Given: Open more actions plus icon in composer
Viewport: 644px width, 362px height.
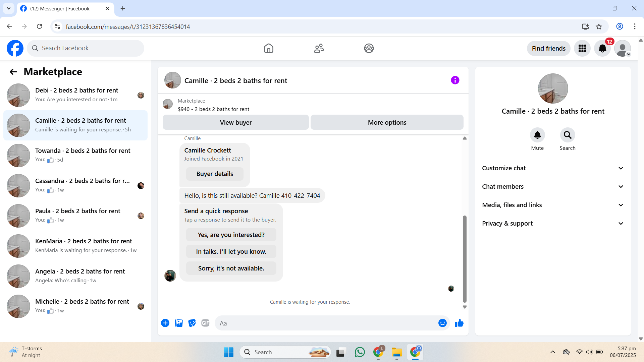Looking at the screenshot, I should pyautogui.click(x=165, y=323).
